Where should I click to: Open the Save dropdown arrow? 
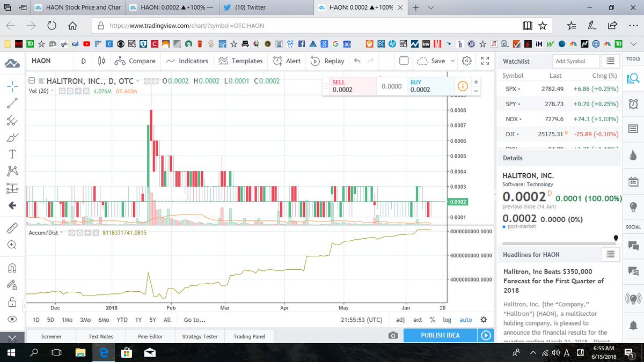coord(453,61)
